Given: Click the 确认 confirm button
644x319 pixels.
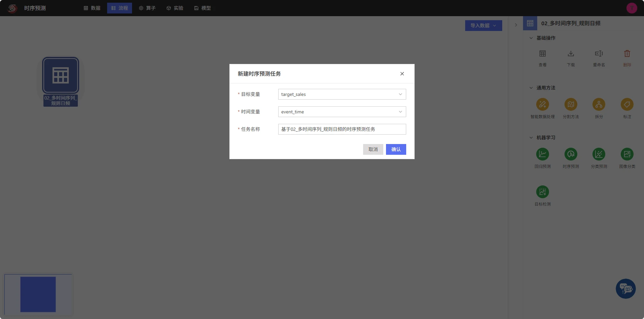Looking at the screenshot, I should [396, 149].
